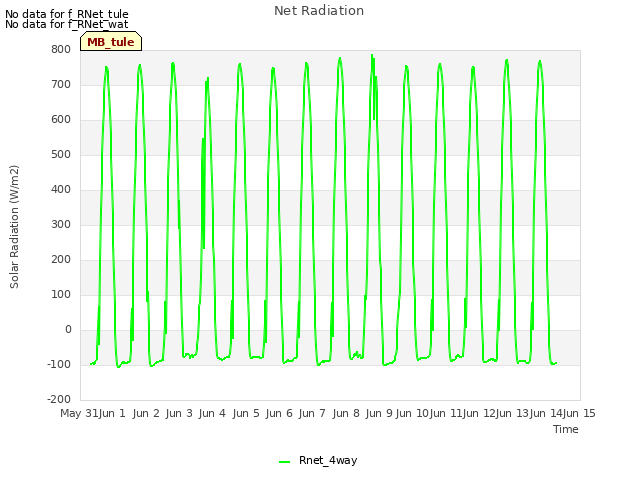
Task: Click the jagged Jun 4 peak on curve
Action: coord(207,78)
